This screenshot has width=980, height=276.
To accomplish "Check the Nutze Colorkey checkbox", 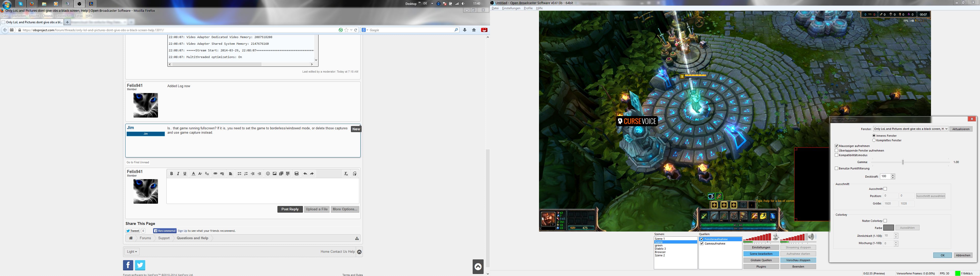I will pyautogui.click(x=885, y=221).
